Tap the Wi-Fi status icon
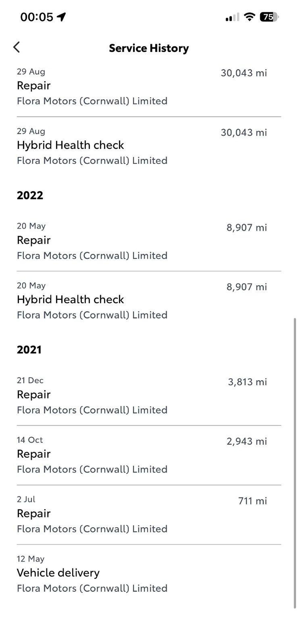The image size is (298, 644). point(249,17)
